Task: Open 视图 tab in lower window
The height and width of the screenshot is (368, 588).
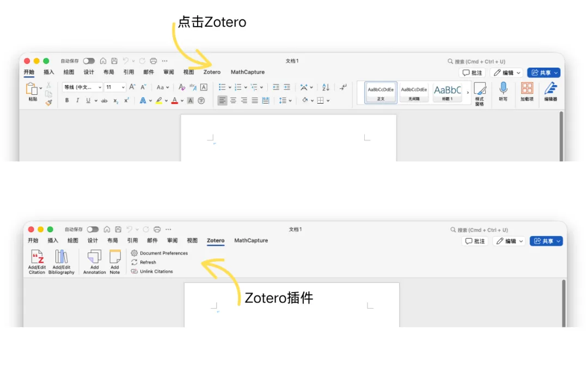Action: (192, 240)
